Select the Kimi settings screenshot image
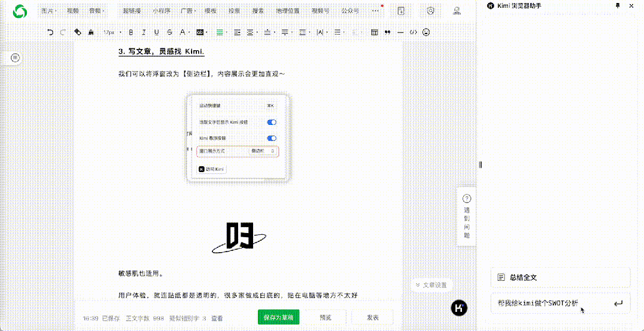Viewport: 644px width, 331px height. [239, 138]
